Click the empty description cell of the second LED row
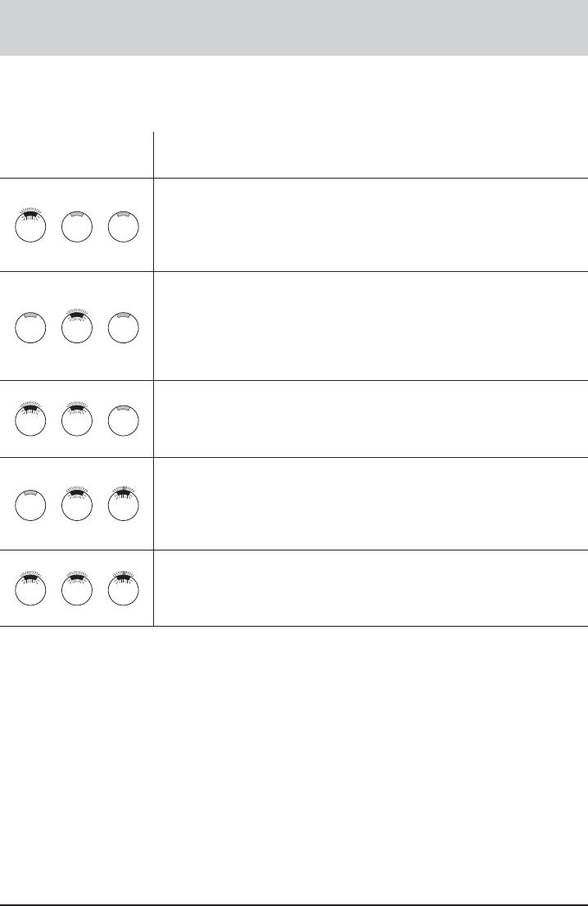The height and width of the screenshot is (906, 588). coord(370,325)
